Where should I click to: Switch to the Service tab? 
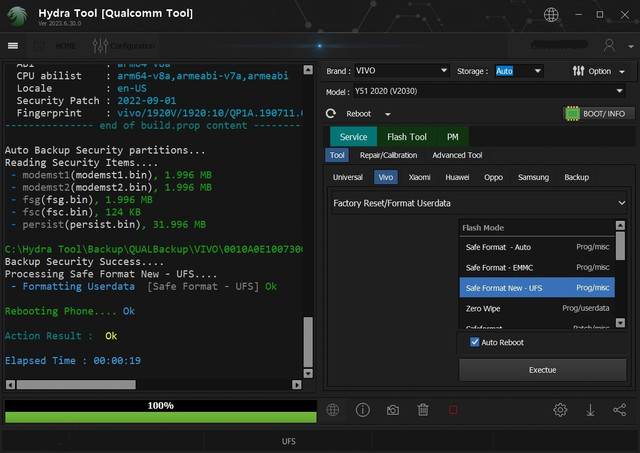[353, 137]
